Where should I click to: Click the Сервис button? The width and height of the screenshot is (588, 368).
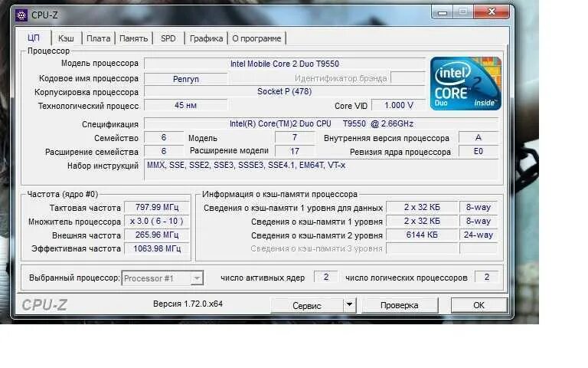point(307,306)
